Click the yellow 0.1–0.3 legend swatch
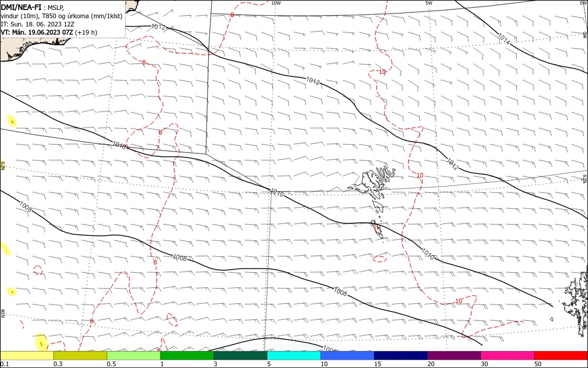This screenshot has width=588, height=368. [x=27, y=356]
